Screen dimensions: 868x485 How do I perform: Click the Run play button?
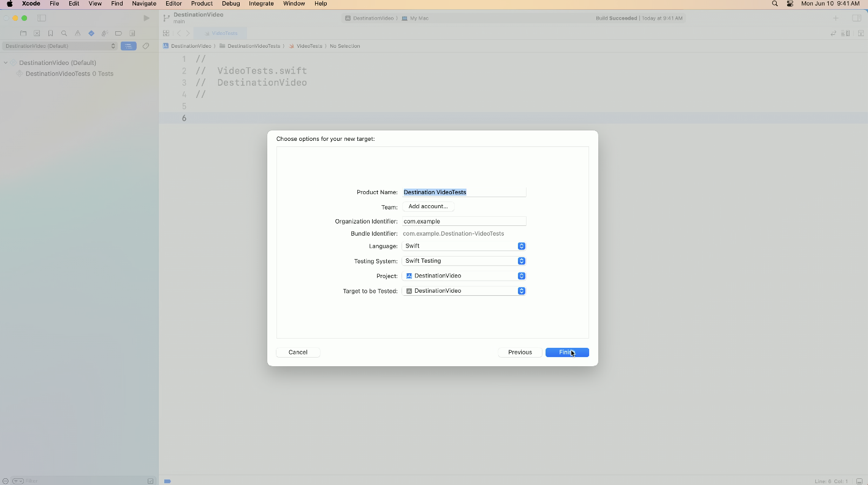(146, 18)
